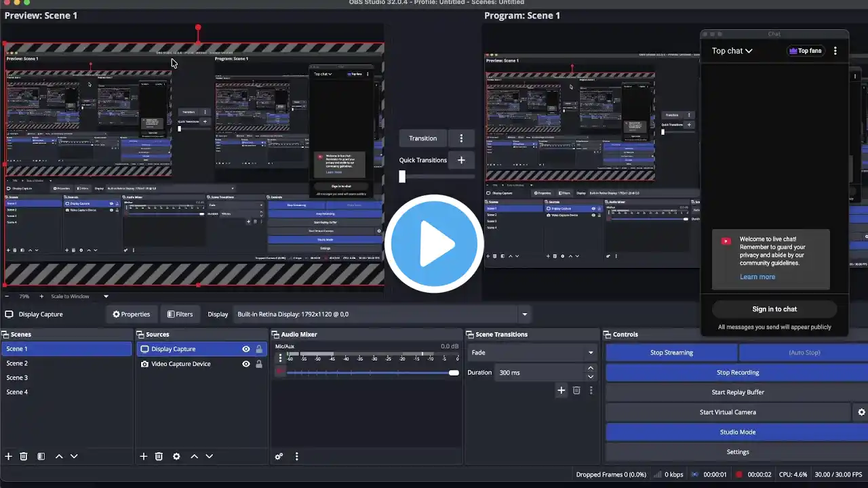The image size is (868, 488).
Task: Open the Filters tab for source
Action: [180, 314]
